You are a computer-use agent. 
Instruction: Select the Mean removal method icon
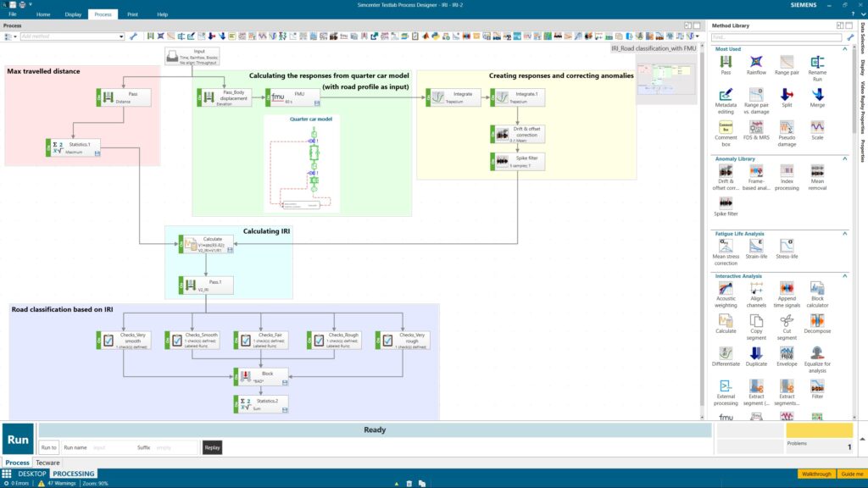[817, 171]
